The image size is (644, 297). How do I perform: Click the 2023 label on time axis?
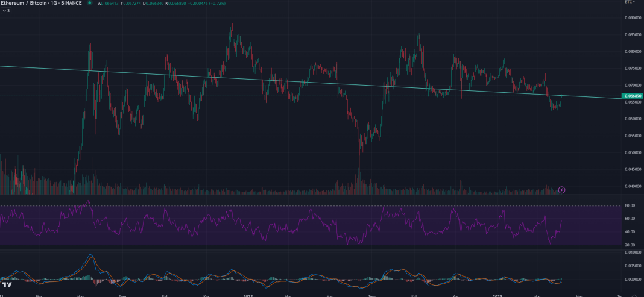coord(497,295)
